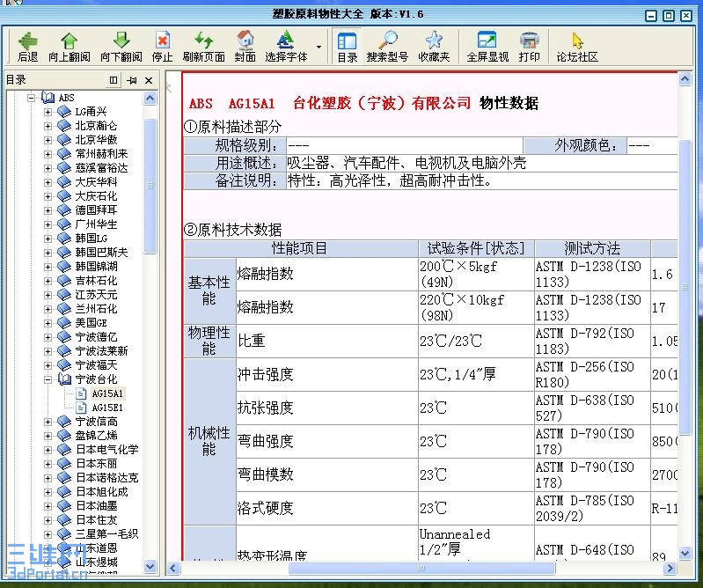Screen dimensions: 703x588
Task: Select 宁波福天 in the tree
Action: click(x=96, y=365)
